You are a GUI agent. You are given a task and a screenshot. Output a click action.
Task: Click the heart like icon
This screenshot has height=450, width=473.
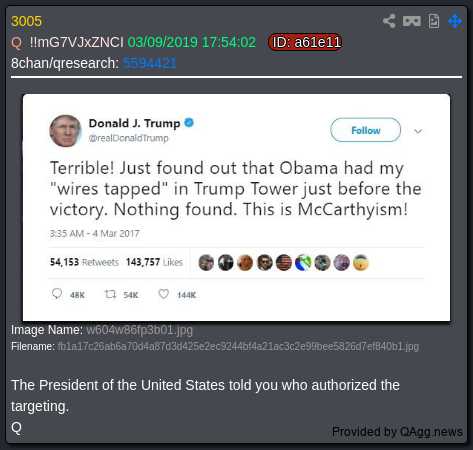[163, 294]
